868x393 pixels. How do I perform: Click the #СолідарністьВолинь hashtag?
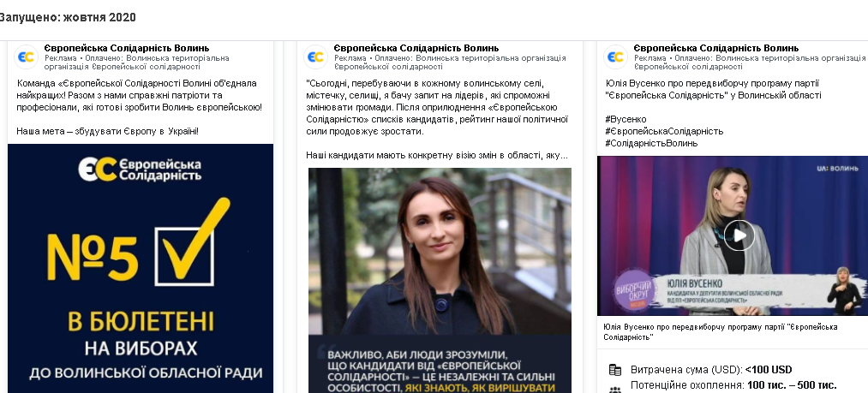click(651, 143)
